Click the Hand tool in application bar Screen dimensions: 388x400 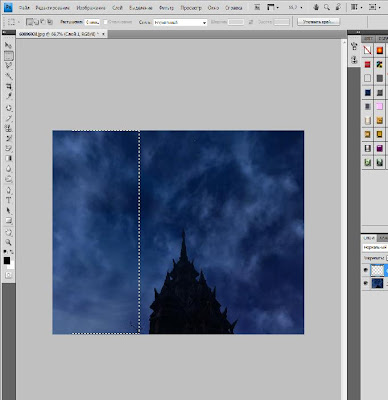(x=316, y=7)
